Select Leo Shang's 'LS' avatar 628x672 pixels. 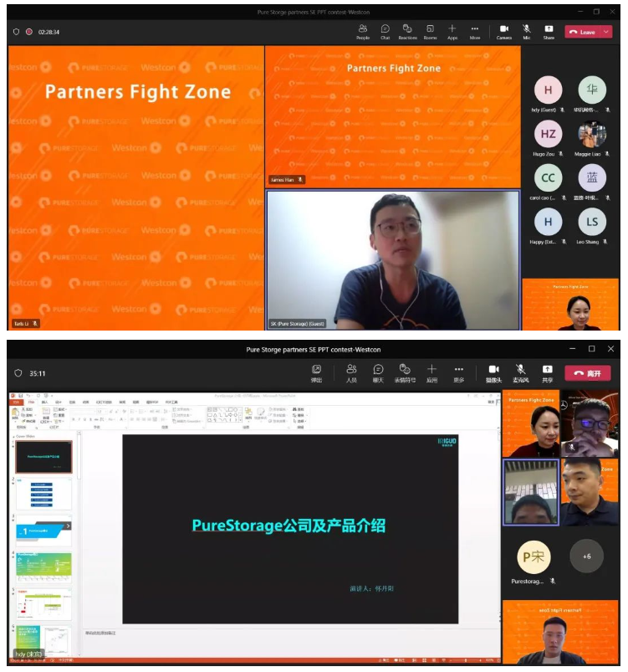(x=592, y=222)
